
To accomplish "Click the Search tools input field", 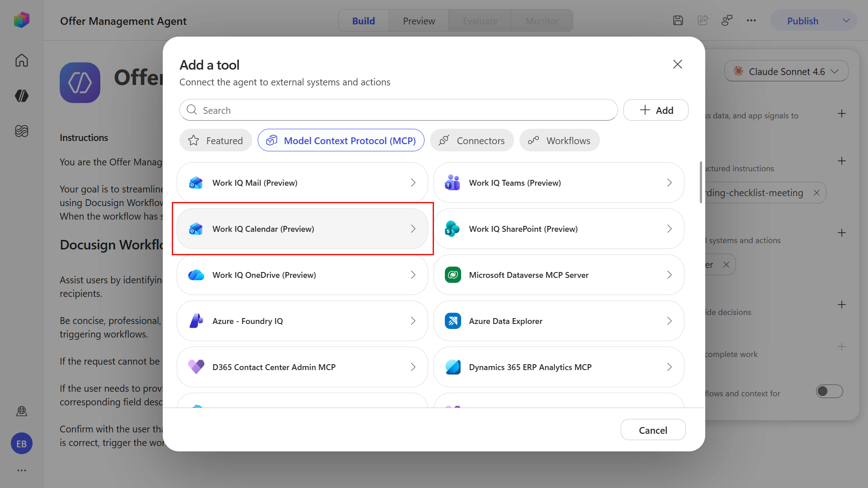I will (398, 110).
